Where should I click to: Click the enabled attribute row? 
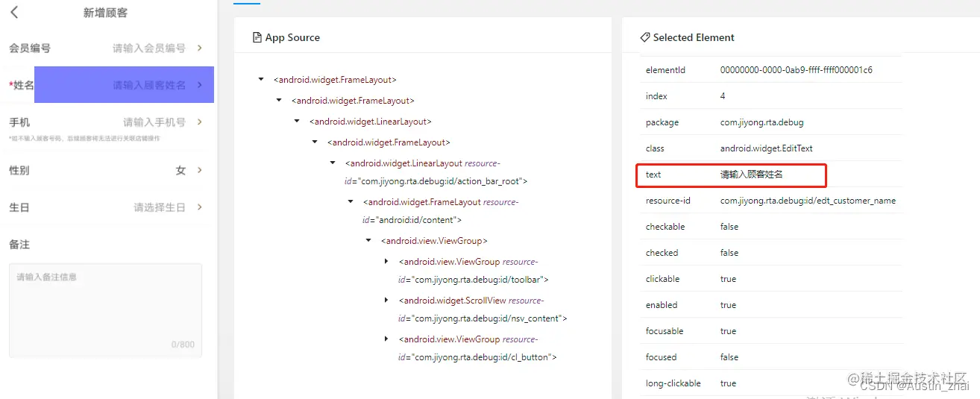point(770,305)
